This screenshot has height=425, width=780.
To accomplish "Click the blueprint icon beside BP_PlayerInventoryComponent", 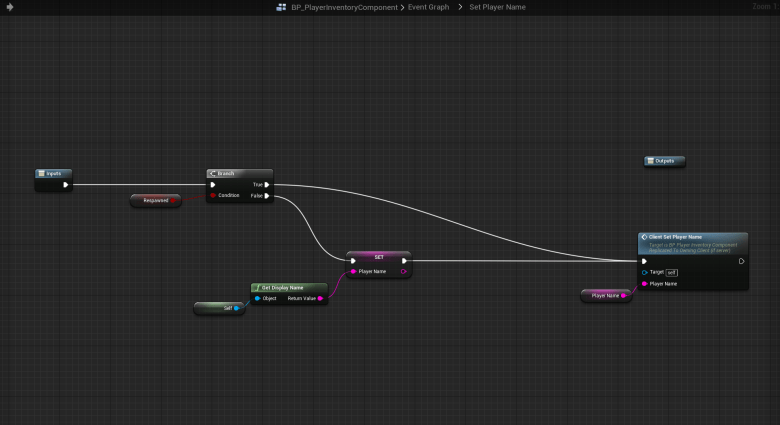I will [x=282, y=7].
